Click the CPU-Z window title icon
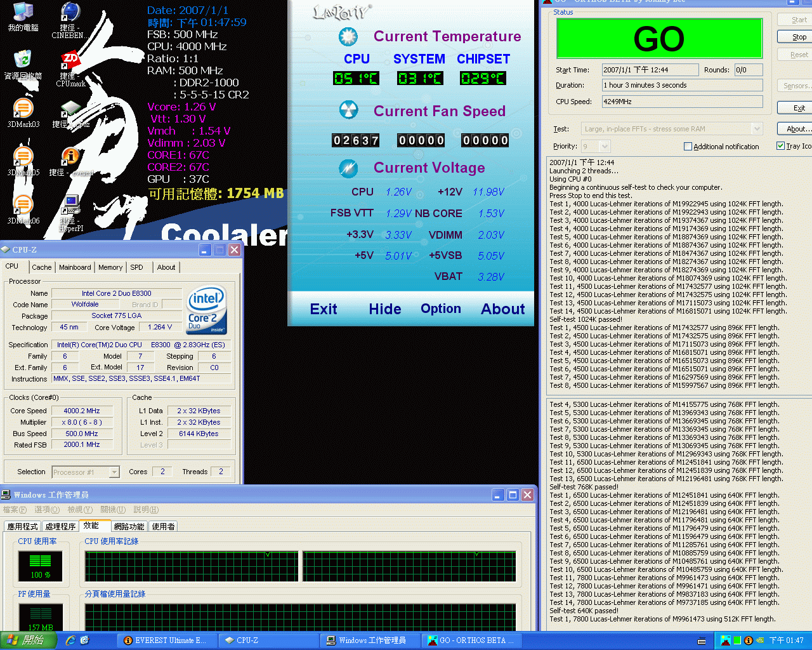 click(6, 250)
